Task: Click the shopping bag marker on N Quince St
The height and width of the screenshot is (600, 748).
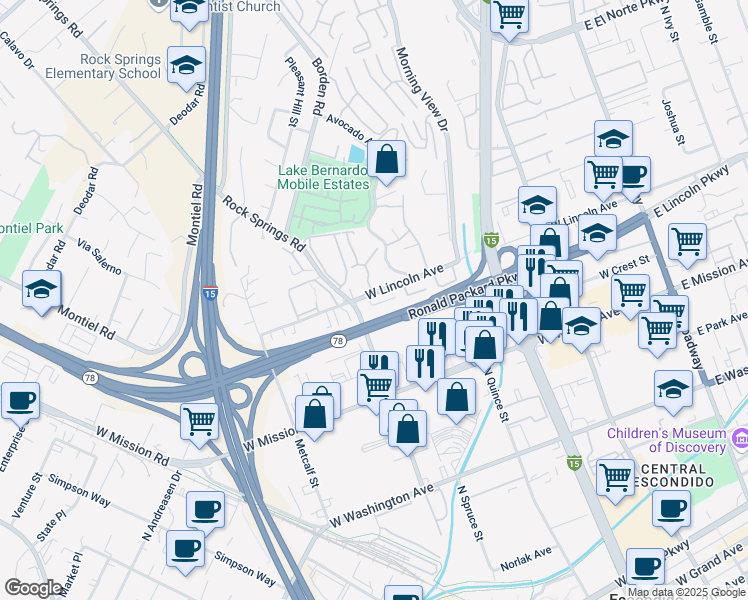Action: (485, 347)
